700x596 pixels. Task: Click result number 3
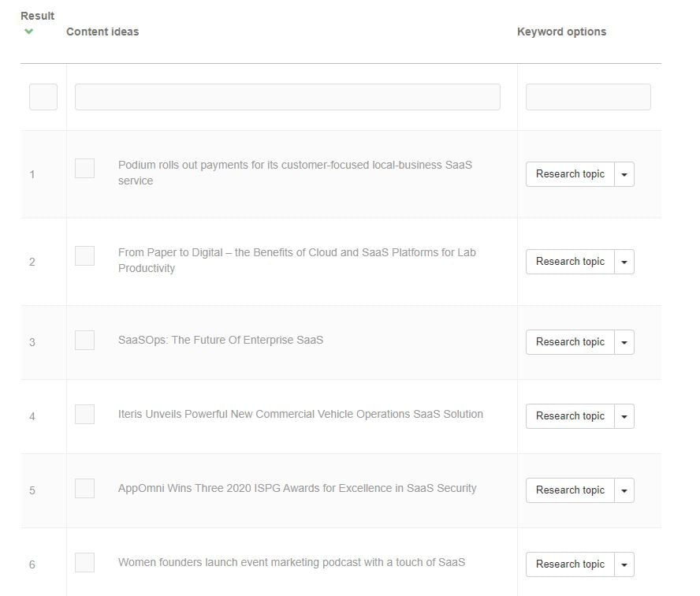pyautogui.click(x=32, y=342)
